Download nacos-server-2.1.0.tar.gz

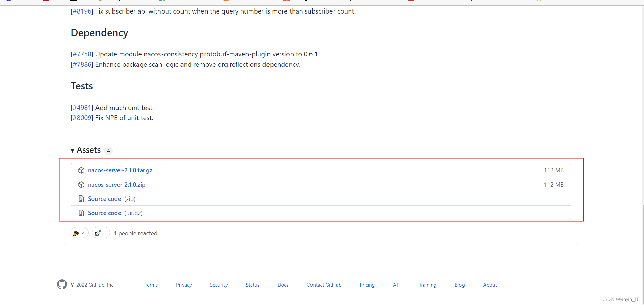(120, 170)
